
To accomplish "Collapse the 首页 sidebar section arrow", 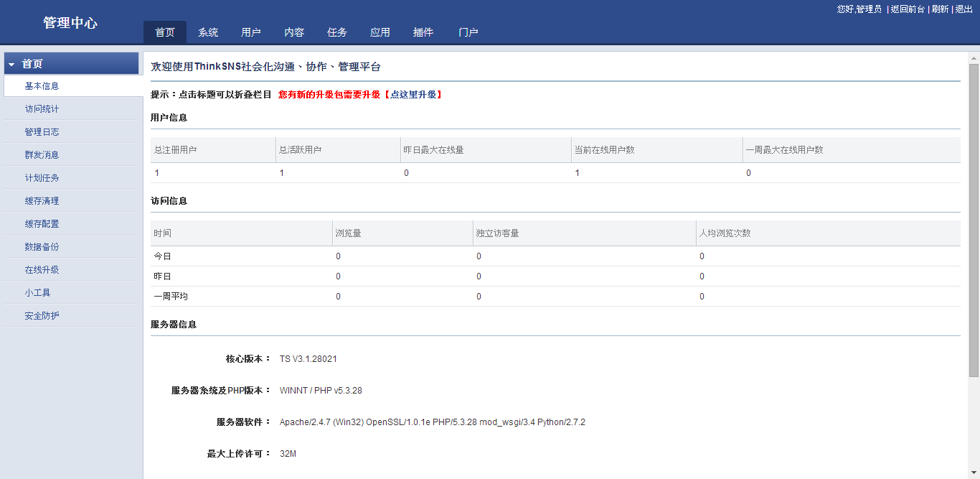I will pos(11,65).
